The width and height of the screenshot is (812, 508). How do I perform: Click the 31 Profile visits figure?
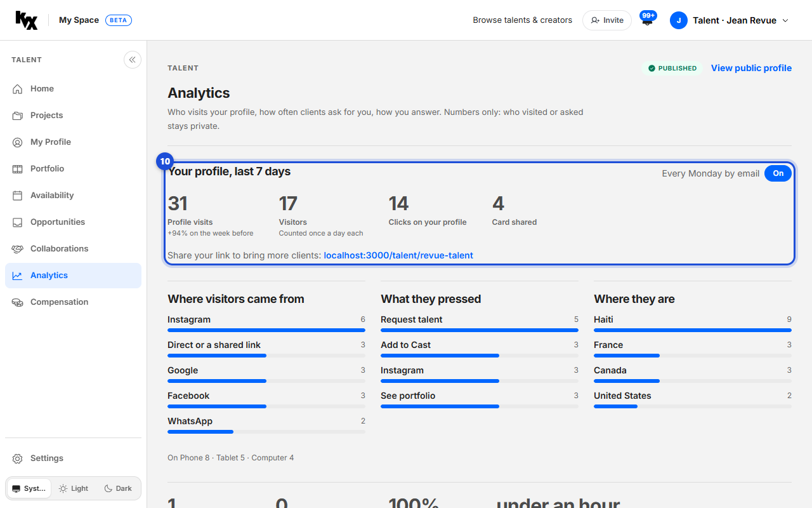[x=178, y=204]
